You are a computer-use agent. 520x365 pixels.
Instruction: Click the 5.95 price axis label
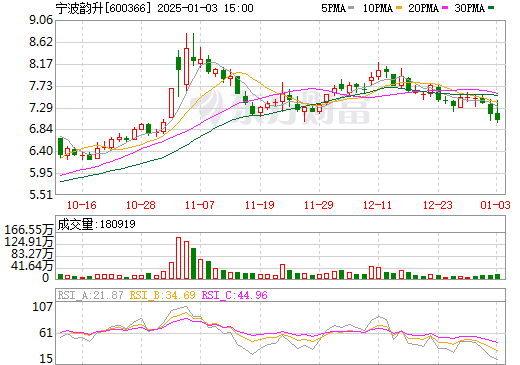pyautogui.click(x=41, y=173)
